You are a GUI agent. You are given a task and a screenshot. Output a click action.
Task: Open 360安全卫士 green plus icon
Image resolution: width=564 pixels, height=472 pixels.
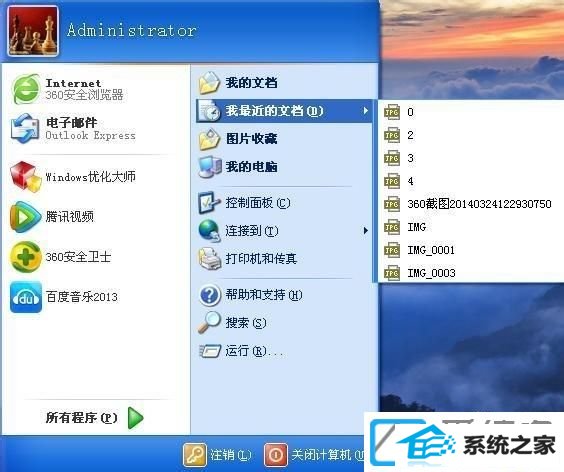[25, 257]
